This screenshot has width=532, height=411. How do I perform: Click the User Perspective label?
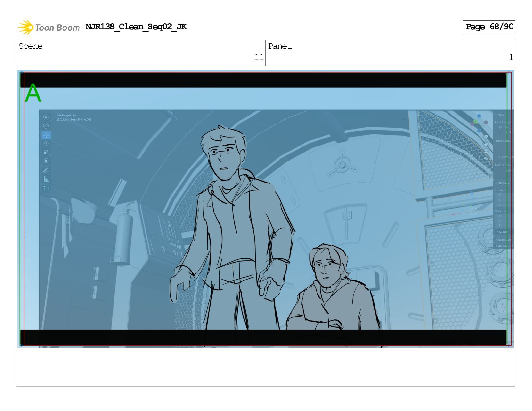click(66, 115)
